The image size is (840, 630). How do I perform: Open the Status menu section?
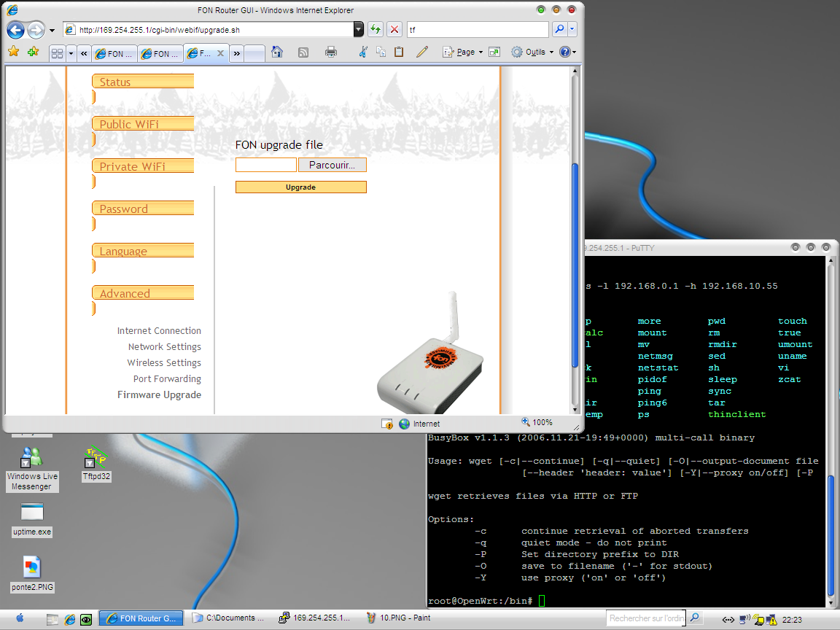coord(143,82)
